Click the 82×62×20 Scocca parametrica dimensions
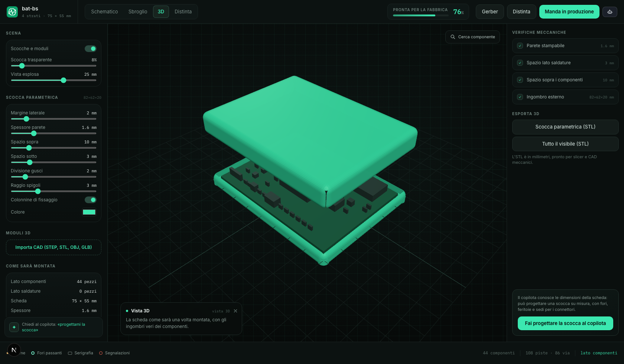 pyautogui.click(x=92, y=98)
